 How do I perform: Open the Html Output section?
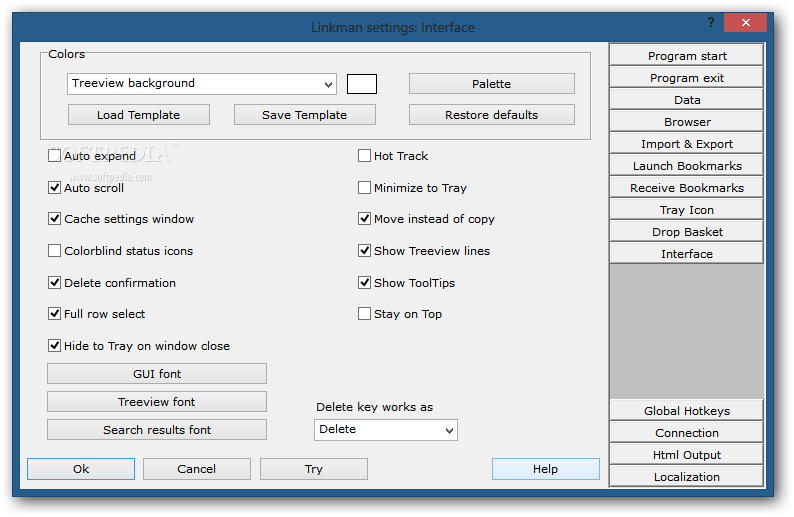click(x=687, y=454)
